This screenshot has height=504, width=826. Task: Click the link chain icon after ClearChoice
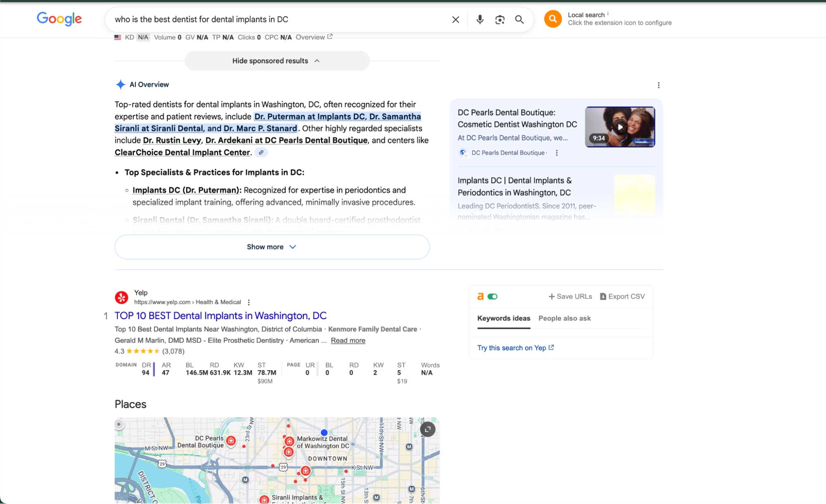tap(261, 152)
